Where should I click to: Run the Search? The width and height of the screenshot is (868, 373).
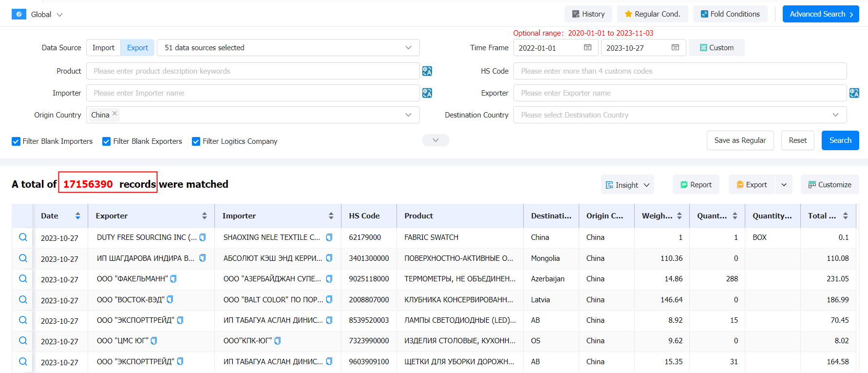840,140
